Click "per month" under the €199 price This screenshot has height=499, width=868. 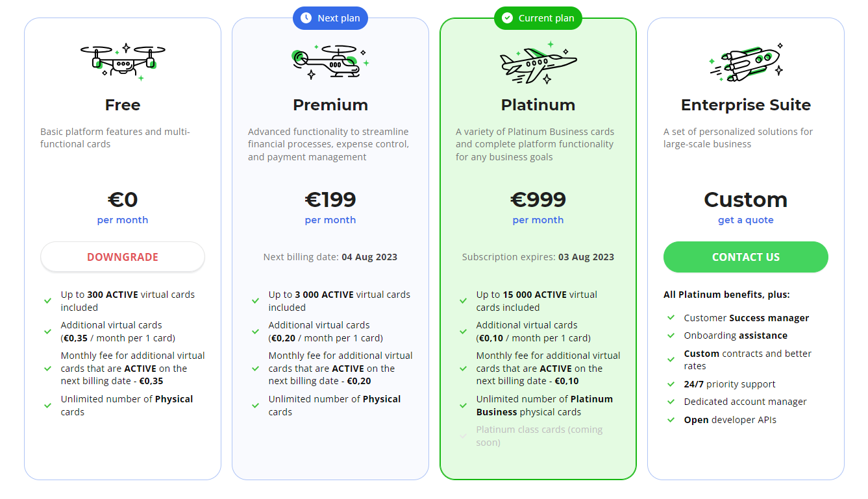(330, 220)
